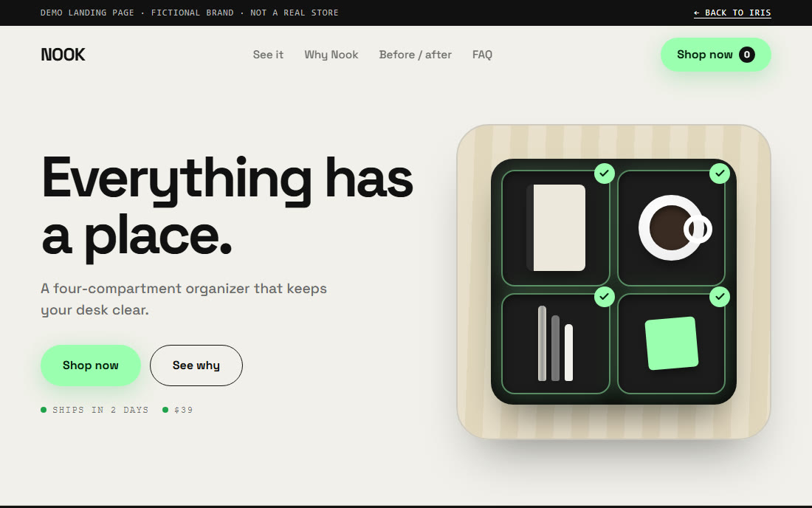This screenshot has height=508, width=812.
Task: Click the hero Shop now button
Action: pyautogui.click(x=91, y=365)
